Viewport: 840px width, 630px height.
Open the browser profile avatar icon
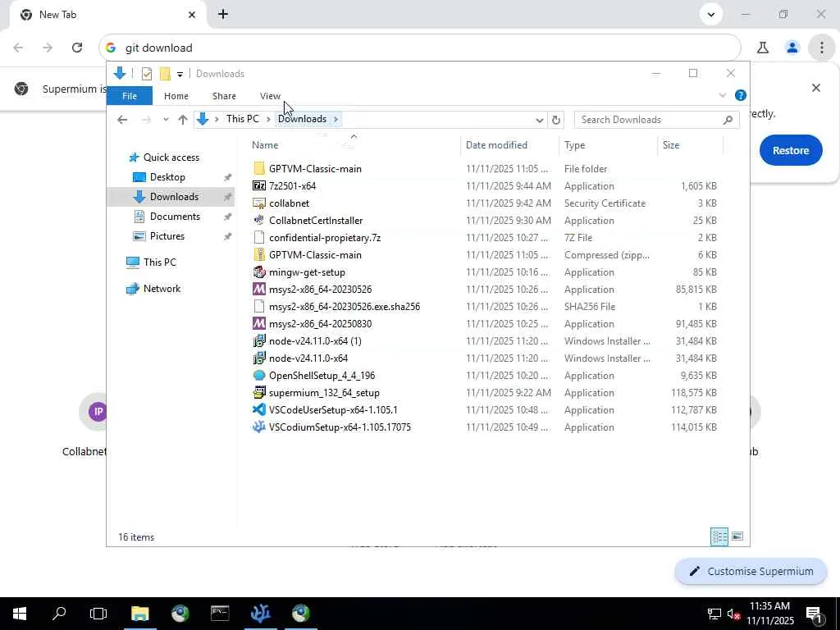pyautogui.click(x=792, y=48)
